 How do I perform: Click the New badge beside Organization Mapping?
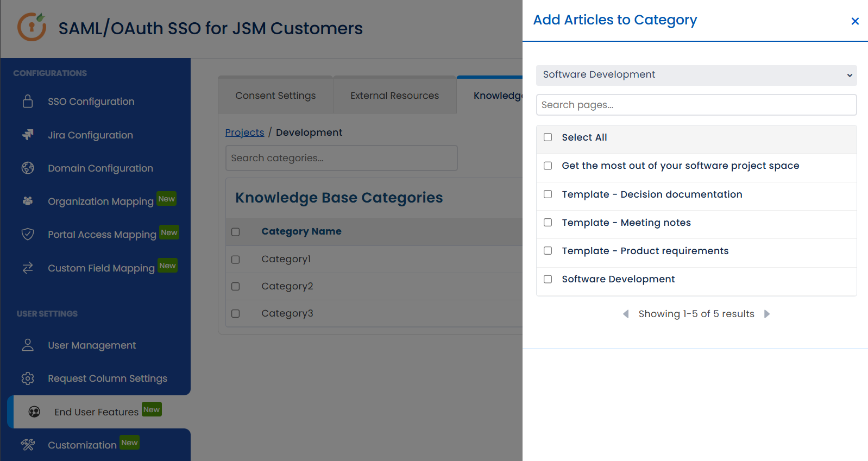tap(167, 199)
